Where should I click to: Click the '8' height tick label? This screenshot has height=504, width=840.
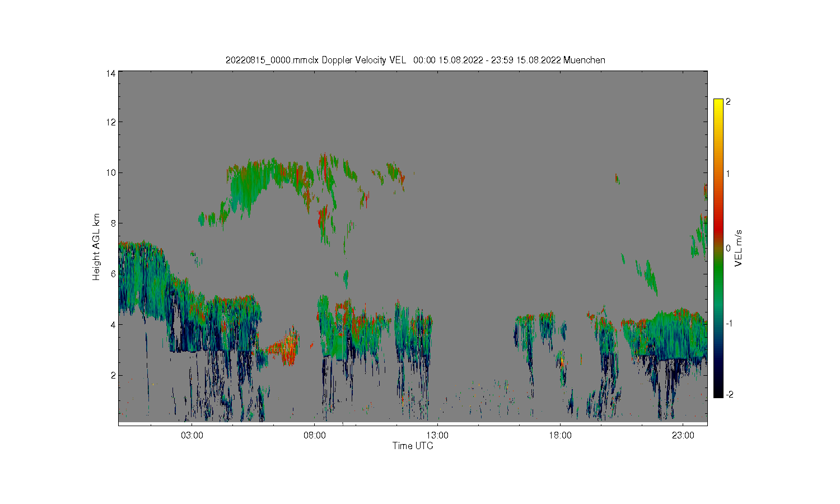(x=113, y=223)
